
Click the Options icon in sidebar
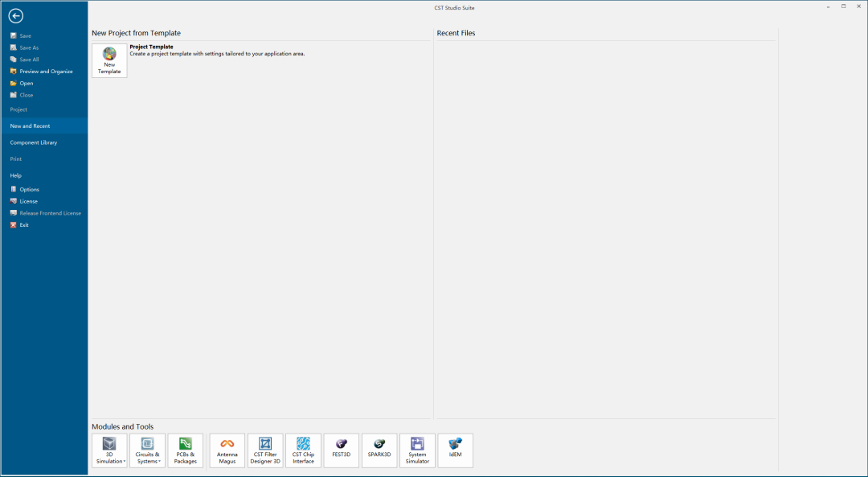tap(14, 189)
